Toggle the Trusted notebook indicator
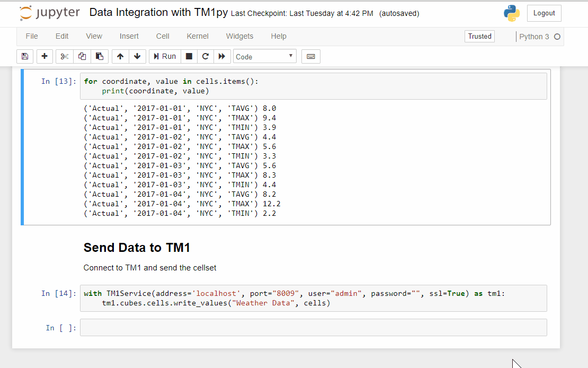 tap(479, 36)
